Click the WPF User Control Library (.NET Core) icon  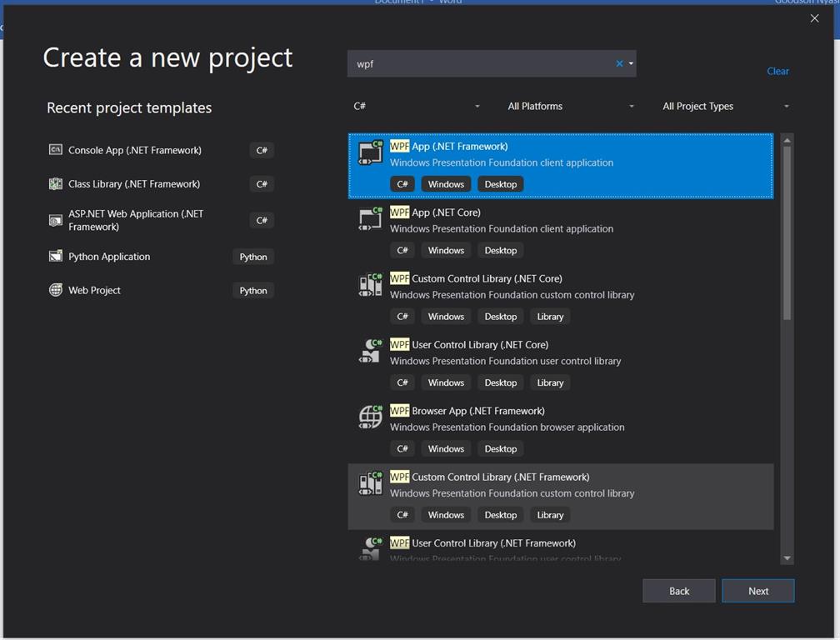tap(369, 350)
